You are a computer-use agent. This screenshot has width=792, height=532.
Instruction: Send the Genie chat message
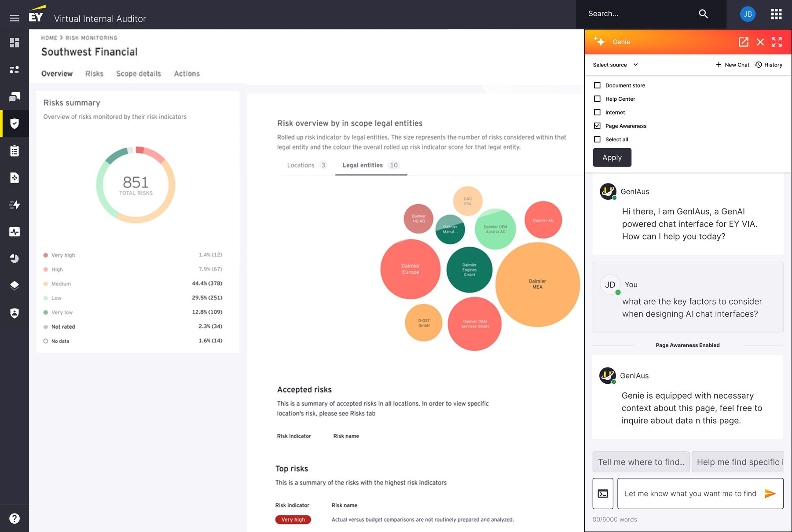770,493
